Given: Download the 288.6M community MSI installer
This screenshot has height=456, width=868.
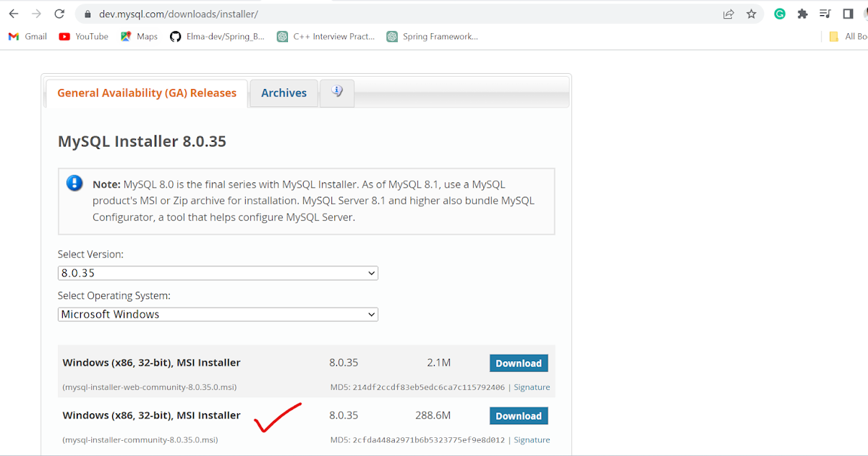Looking at the screenshot, I should pyautogui.click(x=519, y=415).
